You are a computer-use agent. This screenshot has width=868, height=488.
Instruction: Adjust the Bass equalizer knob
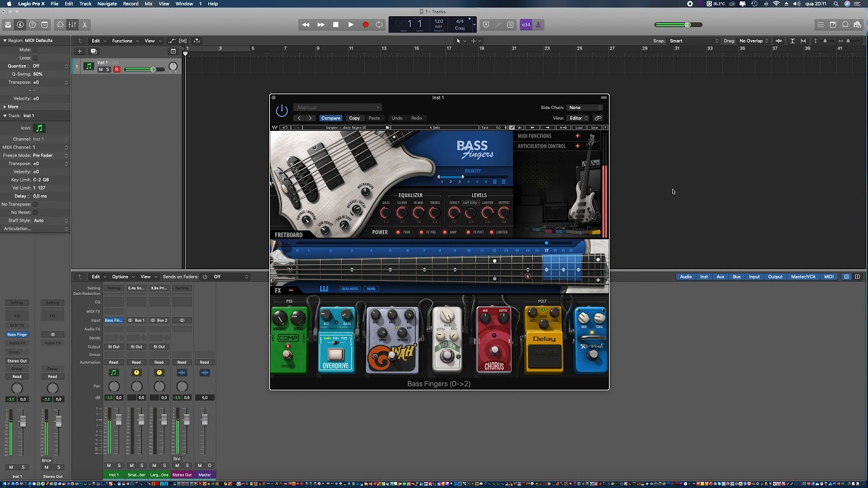point(386,213)
